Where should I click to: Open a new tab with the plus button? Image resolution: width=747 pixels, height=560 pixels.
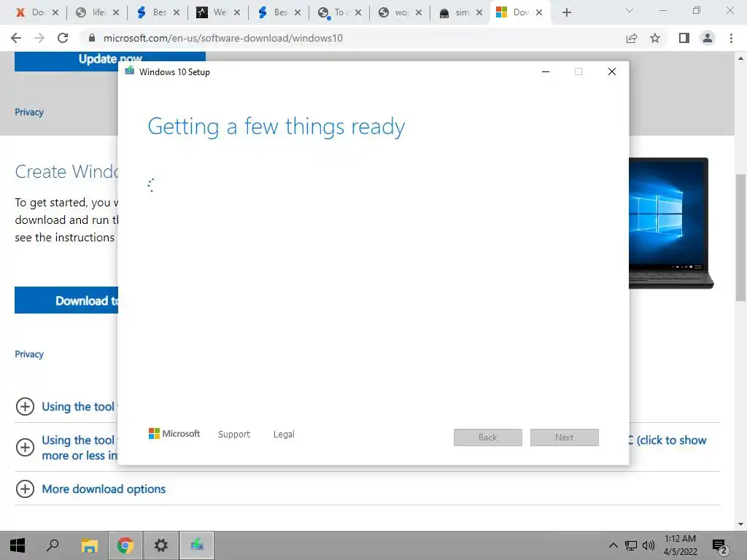pyautogui.click(x=566, y=13)
